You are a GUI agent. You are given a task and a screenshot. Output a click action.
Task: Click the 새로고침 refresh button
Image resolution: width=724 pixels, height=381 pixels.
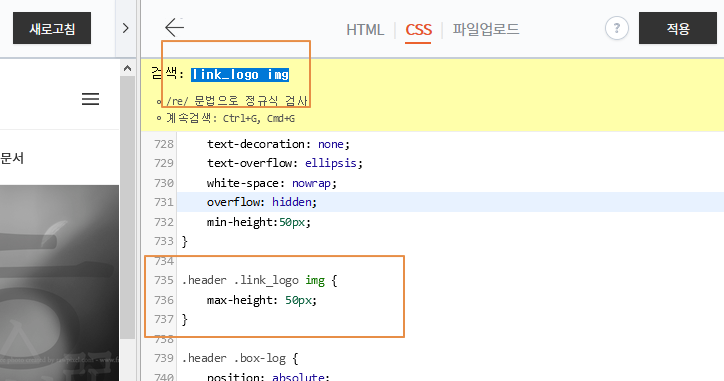point(52,28)
